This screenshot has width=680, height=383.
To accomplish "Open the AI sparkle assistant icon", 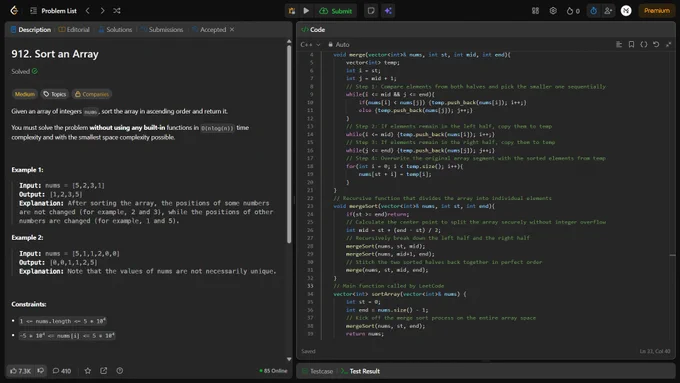I will 388,11.
